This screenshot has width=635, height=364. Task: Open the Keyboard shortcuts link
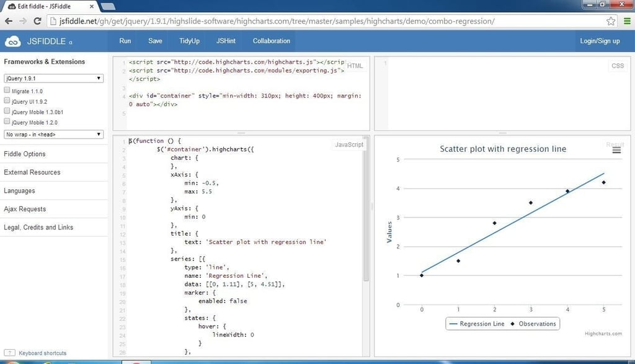43,353
